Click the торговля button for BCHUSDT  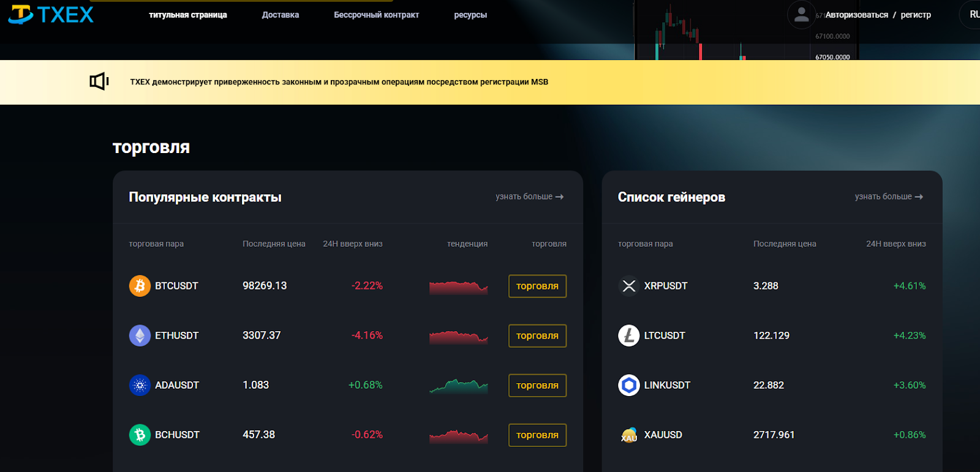pos(537,435)
